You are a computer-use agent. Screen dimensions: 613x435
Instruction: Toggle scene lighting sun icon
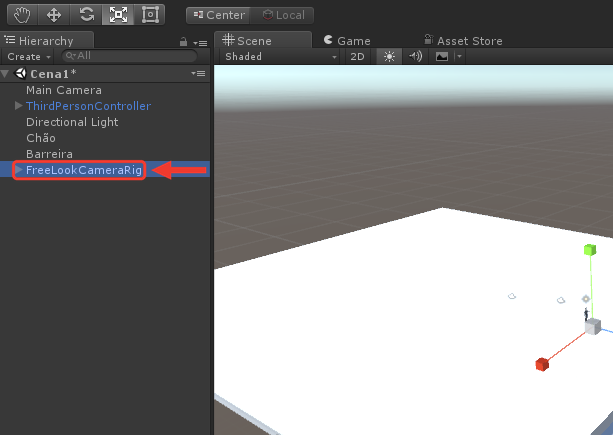pos(389,57)
